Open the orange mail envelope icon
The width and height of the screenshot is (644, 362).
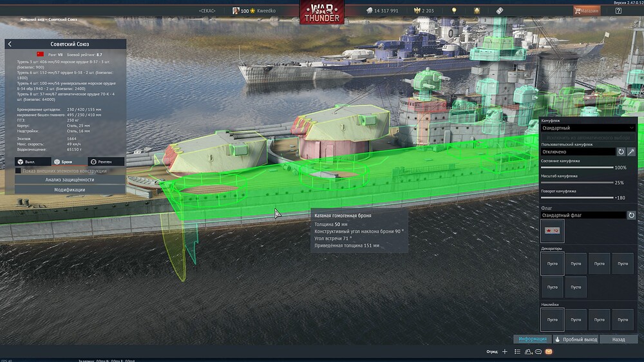(x=549, y=352)
